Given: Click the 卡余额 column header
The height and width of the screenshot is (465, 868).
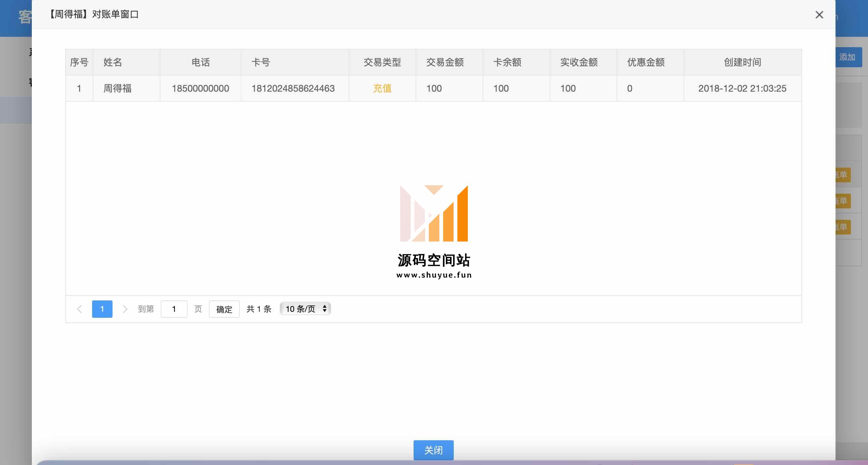Looking at the screenshot, I should (517, 62).
